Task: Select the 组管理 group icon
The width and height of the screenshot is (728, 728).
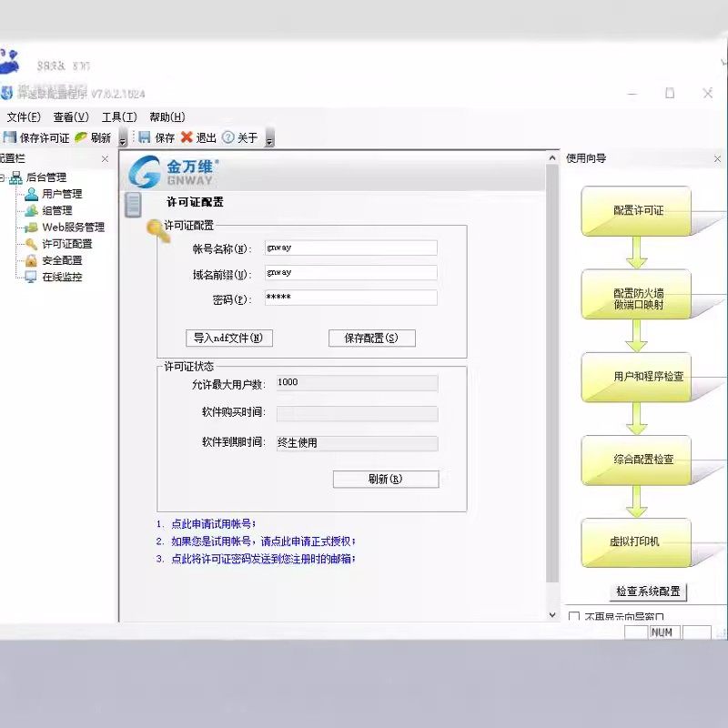Action: 31,211
